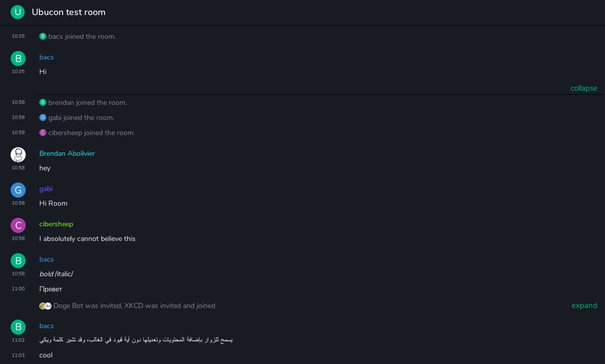Screen dimensions: 605x364
Task: Click cibersheep's purple C avatar
Action: click(18, 225)
